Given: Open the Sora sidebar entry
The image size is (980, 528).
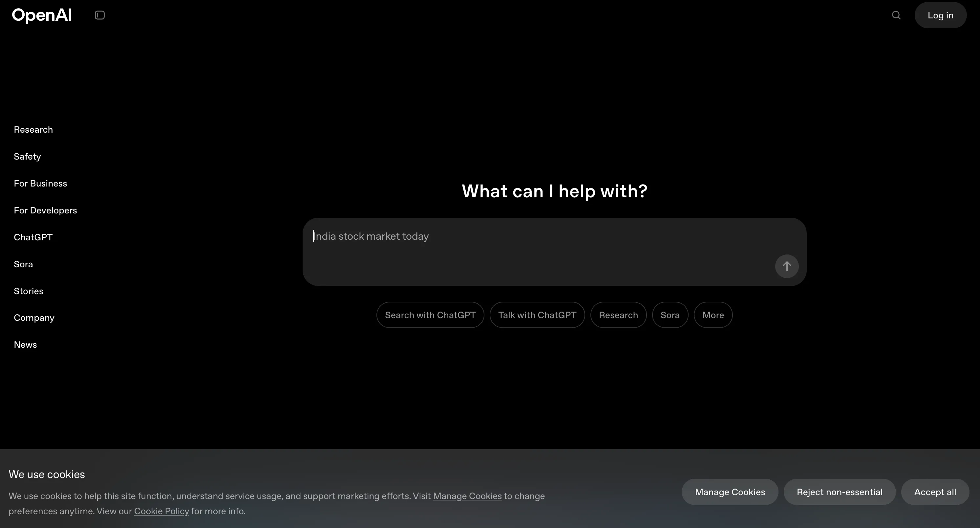Looking at the screenshot, I should (x=23, y=264).
